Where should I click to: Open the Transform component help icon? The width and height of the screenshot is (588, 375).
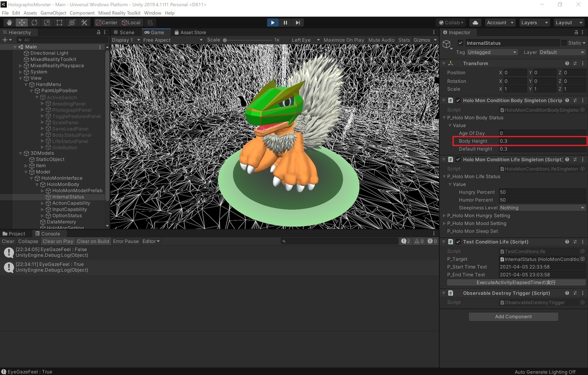coord(567,64)
